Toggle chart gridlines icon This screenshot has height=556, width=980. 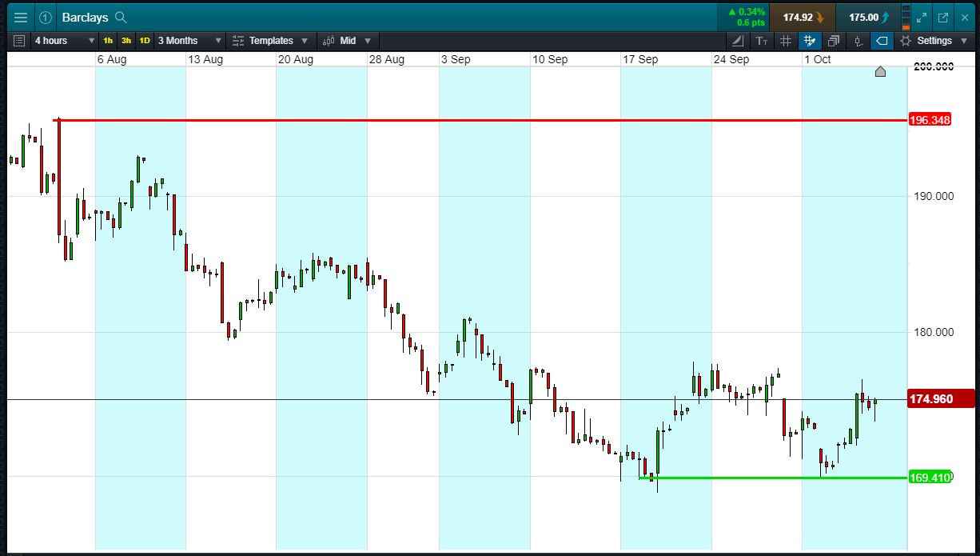click(786, 41)
